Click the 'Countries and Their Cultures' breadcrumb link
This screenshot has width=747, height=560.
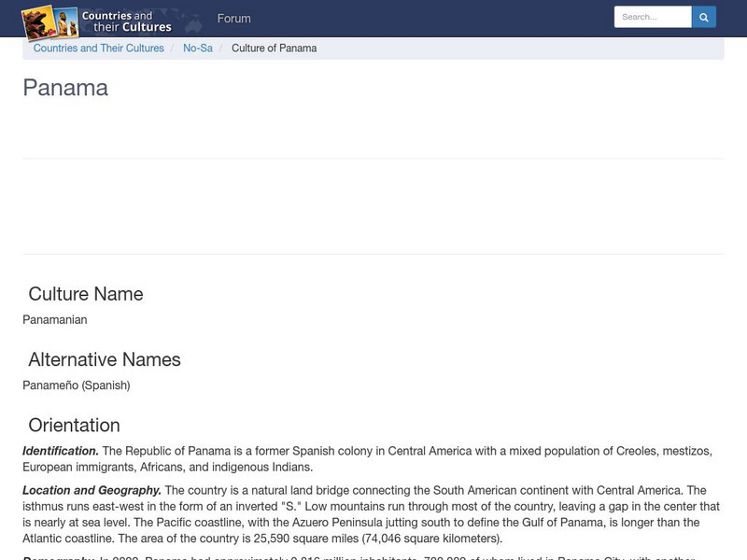pyautogui.click(x=98, y=48)
